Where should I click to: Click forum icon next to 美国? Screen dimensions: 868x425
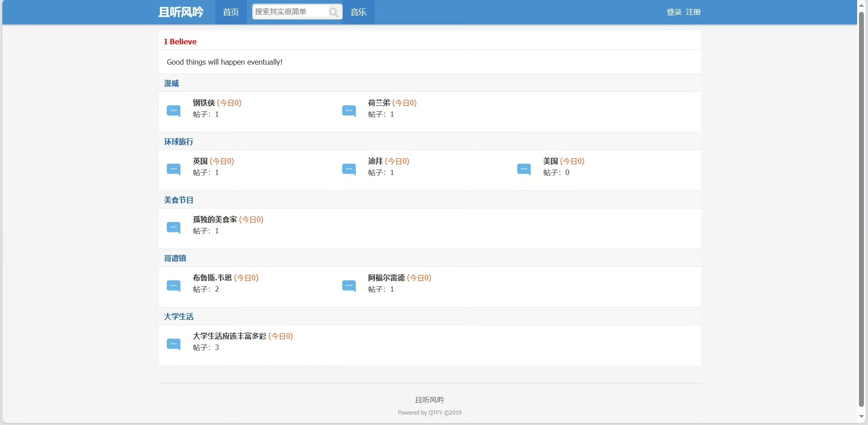[x=524, y=169]
